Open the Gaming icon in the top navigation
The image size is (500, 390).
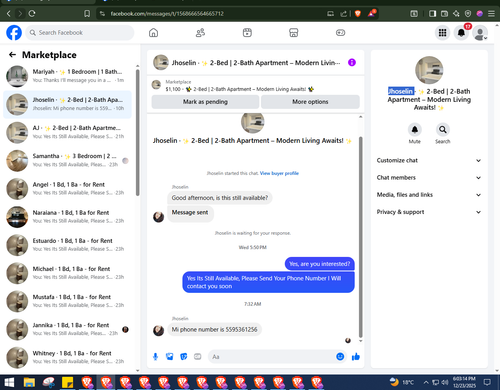tap(340, 33)
